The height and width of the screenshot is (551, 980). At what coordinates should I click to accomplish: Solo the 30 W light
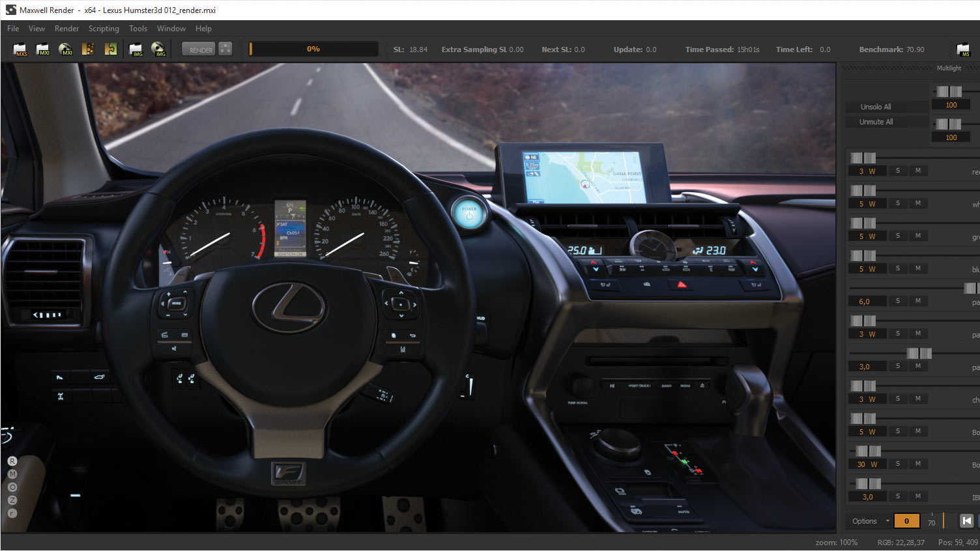tap(897, 464)
